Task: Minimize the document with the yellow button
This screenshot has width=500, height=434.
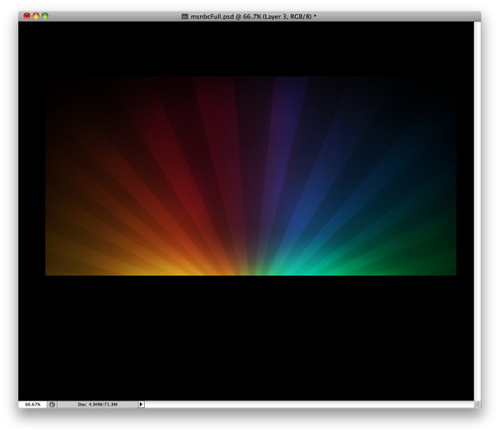Action: 36,16
